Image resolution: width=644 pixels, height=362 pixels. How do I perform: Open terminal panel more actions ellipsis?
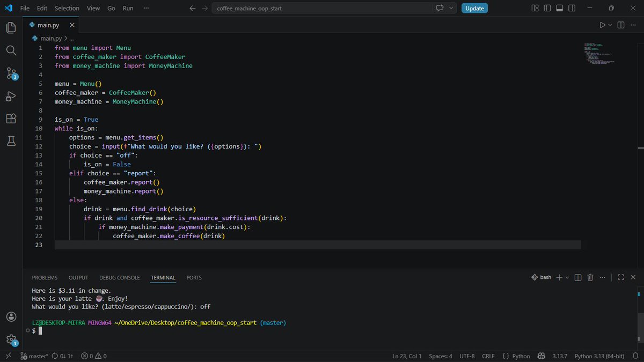(x=603, y=277)
